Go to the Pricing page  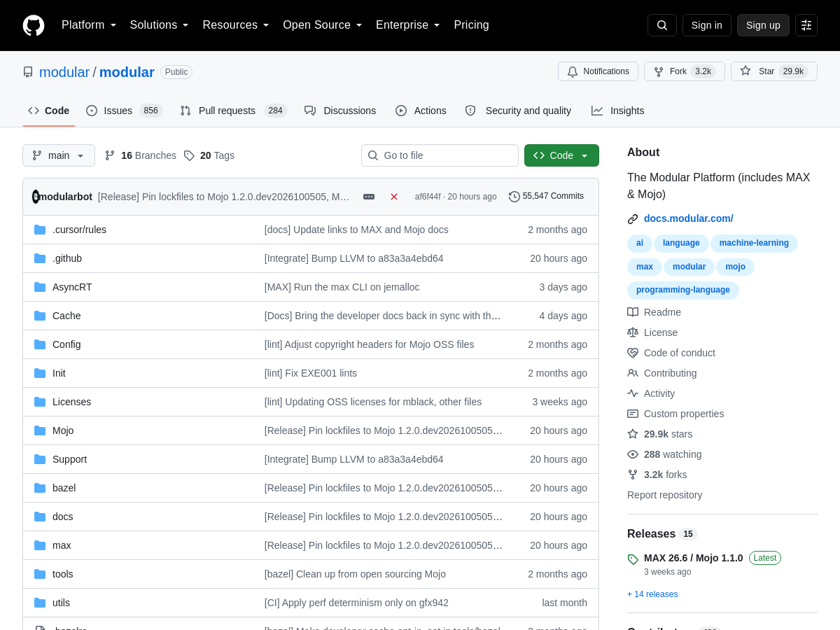click(x=471, y=25)
